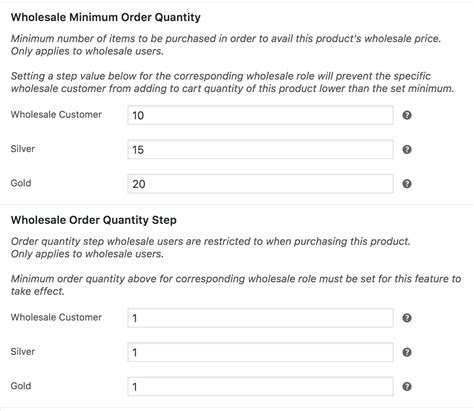Click Wholesale Customer label in minimum quantity section

56,114
